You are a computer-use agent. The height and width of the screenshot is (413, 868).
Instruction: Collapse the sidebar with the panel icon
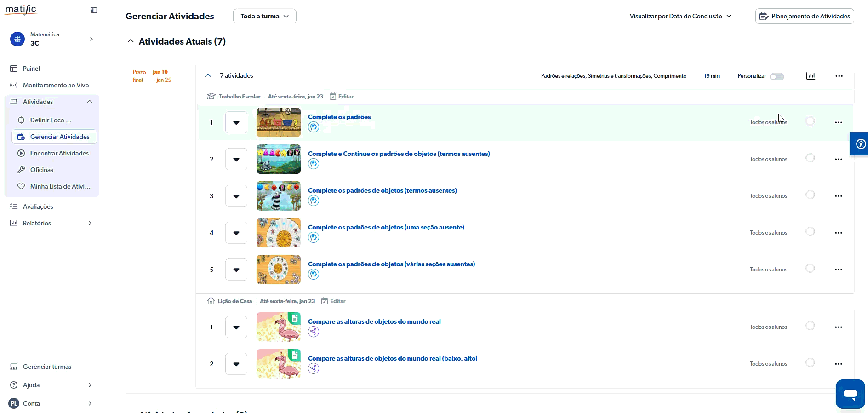coord(94,10)
